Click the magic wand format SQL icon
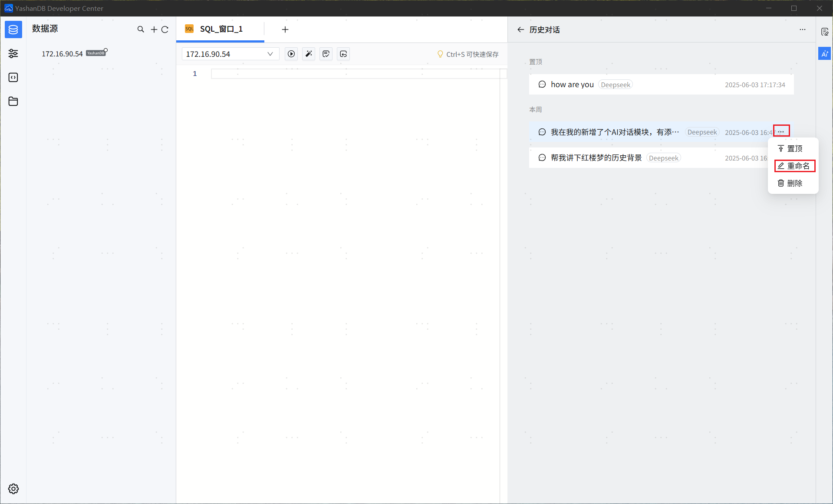Screen dimensions: 833x504 tap(309, 54)
